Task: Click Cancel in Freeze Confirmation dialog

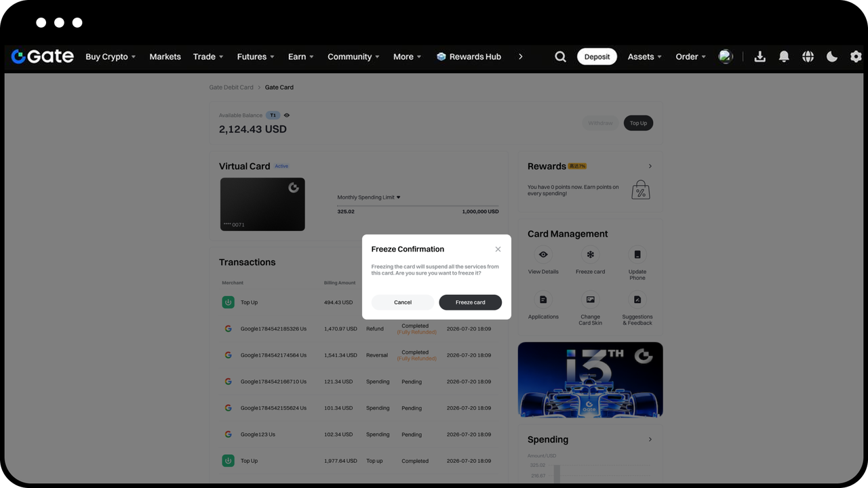Action: point(403,302)
